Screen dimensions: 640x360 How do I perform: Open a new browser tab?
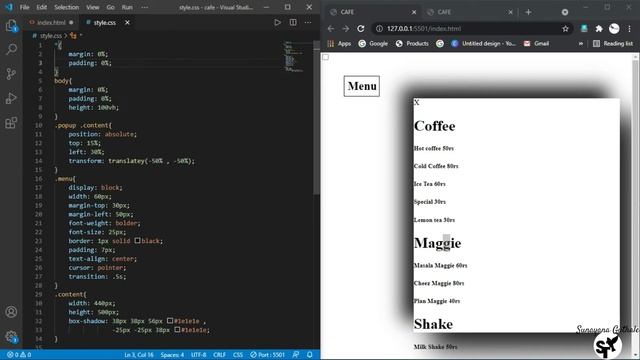(528, 12)
